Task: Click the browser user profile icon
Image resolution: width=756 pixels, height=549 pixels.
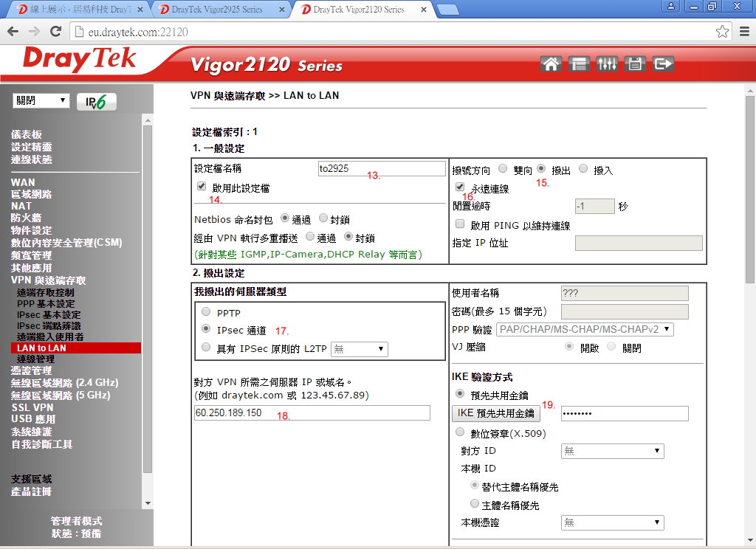Action: [x=670, y=6]
